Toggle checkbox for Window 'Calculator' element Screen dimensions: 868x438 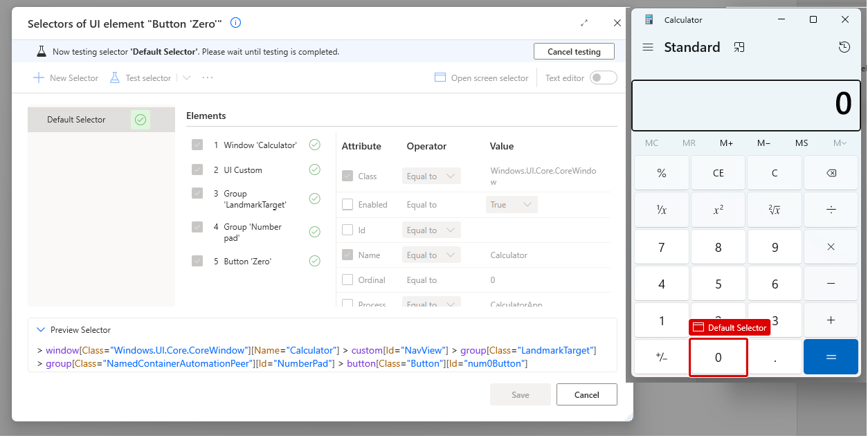[197, 145]
